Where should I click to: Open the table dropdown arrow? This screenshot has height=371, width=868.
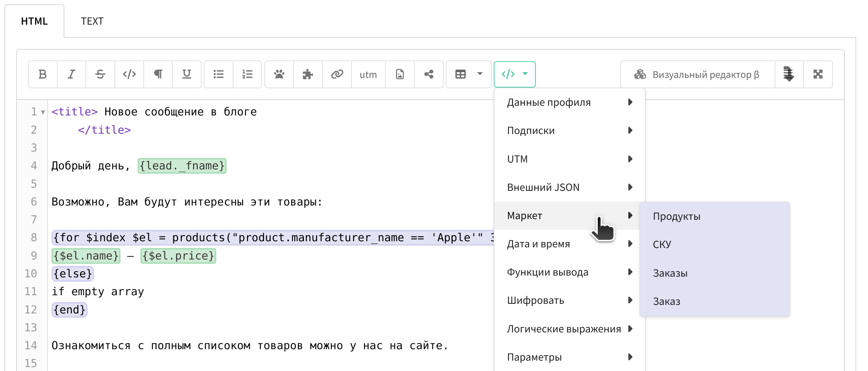tap(480, 74)
